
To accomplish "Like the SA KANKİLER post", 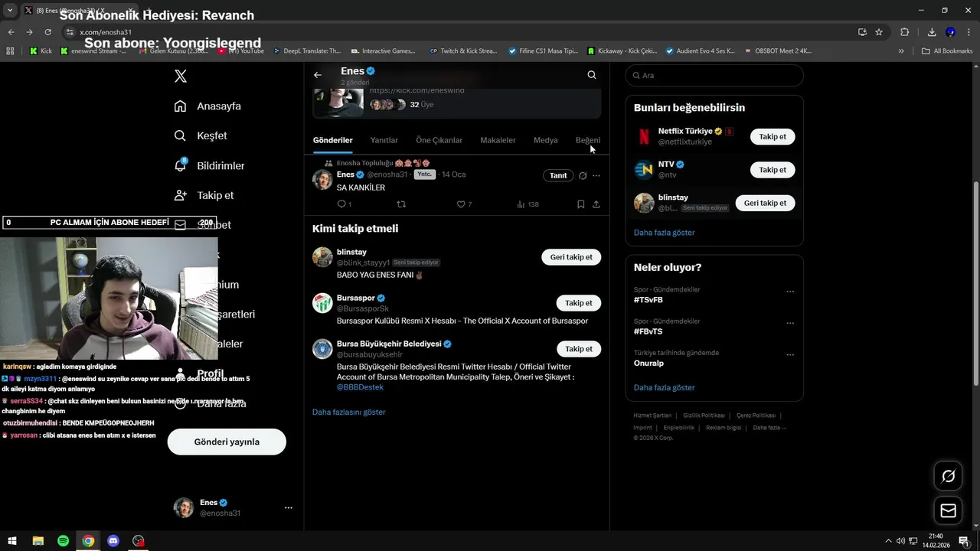I will (461, 204).
